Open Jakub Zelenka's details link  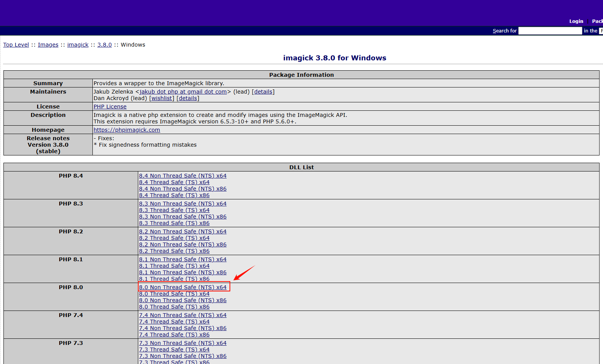263,92
